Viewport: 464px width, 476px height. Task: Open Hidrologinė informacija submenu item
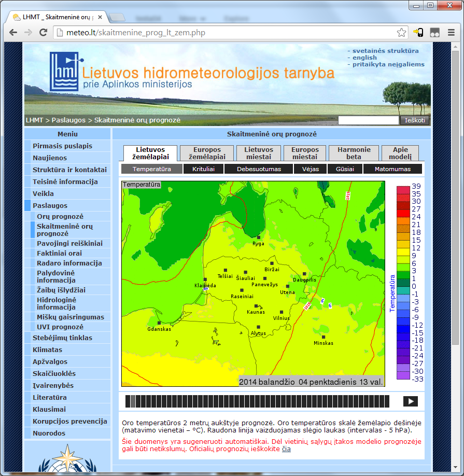[x=71, y=303]
